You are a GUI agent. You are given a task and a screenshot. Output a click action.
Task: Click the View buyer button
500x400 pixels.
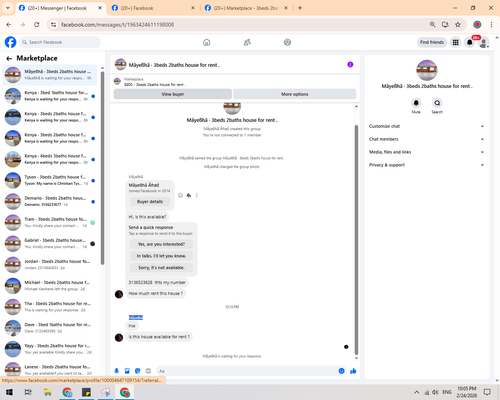coord(173,94)
